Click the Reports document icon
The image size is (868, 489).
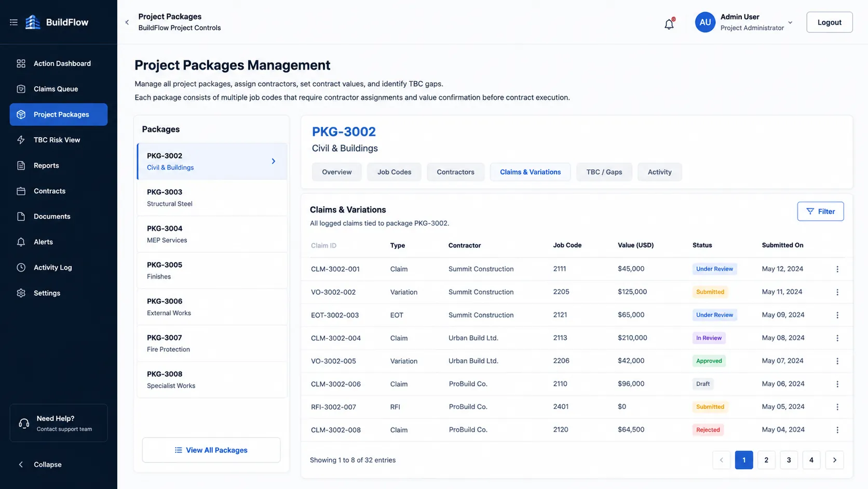(x=21, y=165)
